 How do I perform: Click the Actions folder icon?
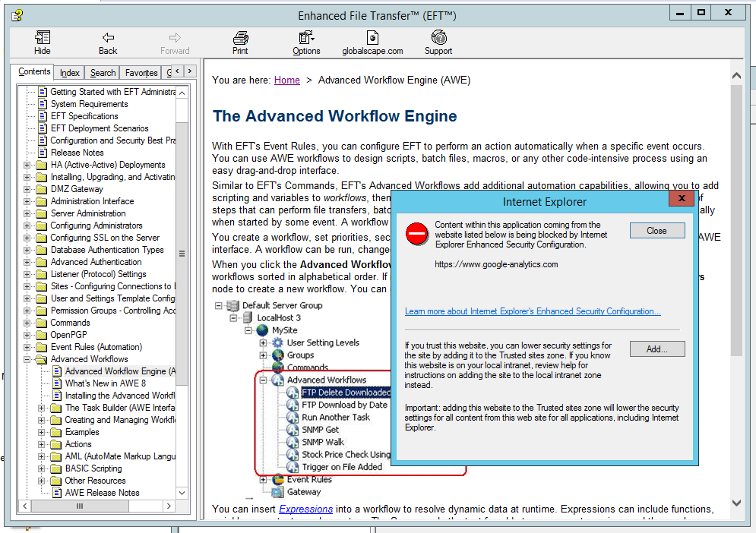click(x=56, y=444)
